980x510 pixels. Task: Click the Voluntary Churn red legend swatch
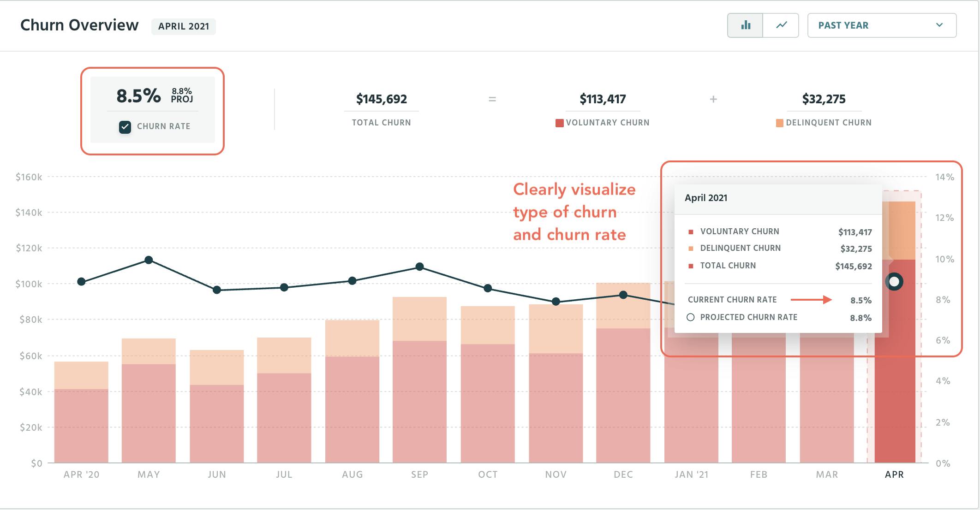[x=559, y=123]
